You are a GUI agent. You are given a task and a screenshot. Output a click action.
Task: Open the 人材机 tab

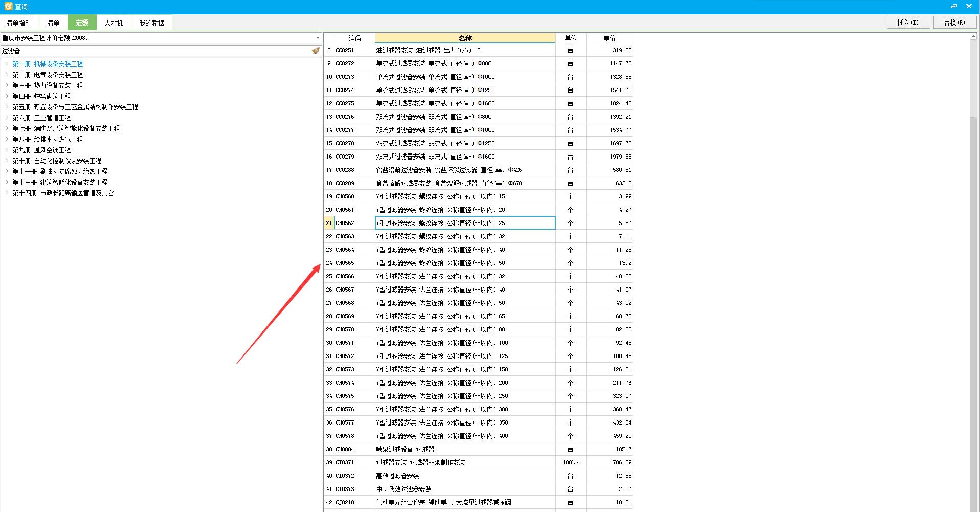click(x=114, y=23)
